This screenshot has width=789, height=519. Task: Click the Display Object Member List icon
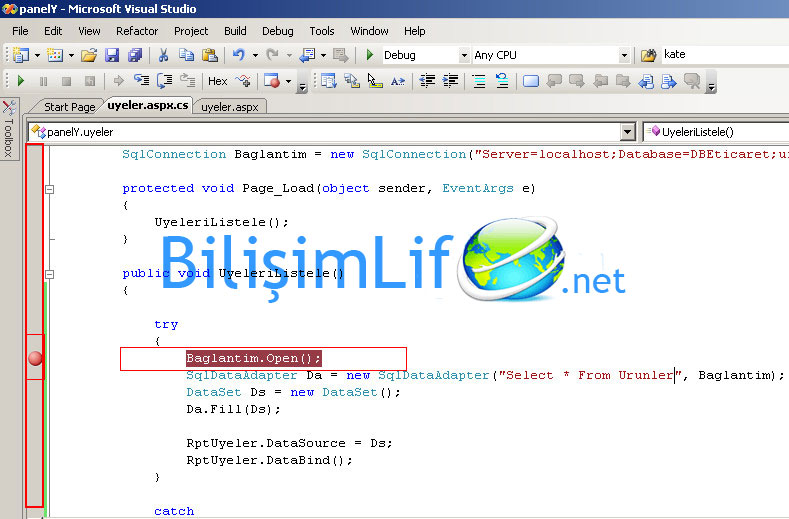(x=329, y=81)
